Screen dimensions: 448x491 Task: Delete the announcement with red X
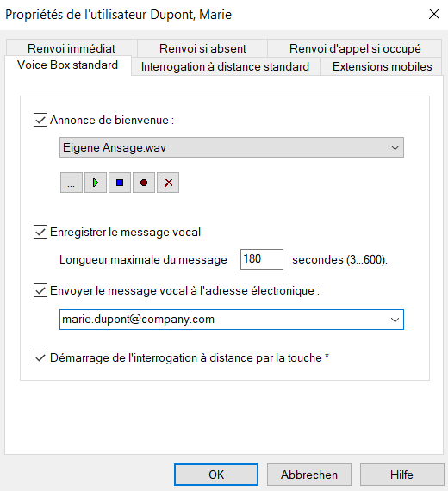(x=168, y=183)
